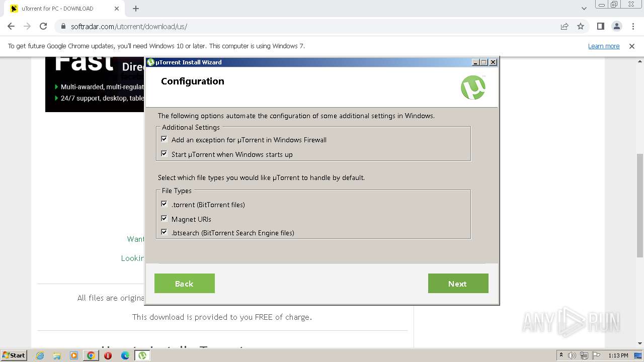This screenshot has width=644, height=362.
Task: Minimize the µTorrent Install Wizard window
Action: [x=475, y=62]
